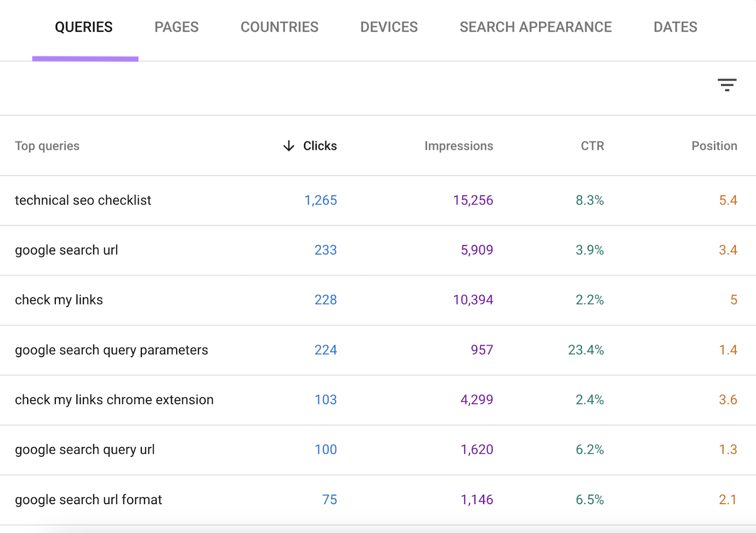Open the 'google search url' query row
The height and width of the screenshot is (533, 756).
(67, 250)
